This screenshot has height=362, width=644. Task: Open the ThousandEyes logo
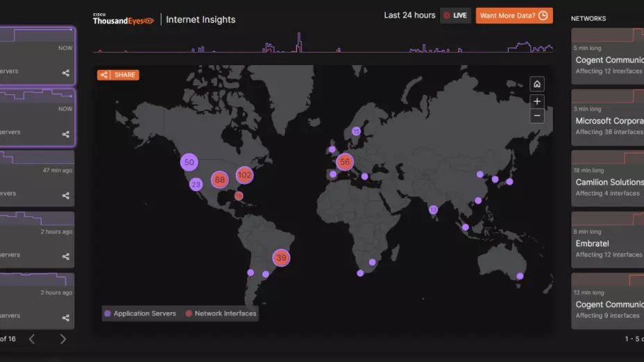click(124, 19)
